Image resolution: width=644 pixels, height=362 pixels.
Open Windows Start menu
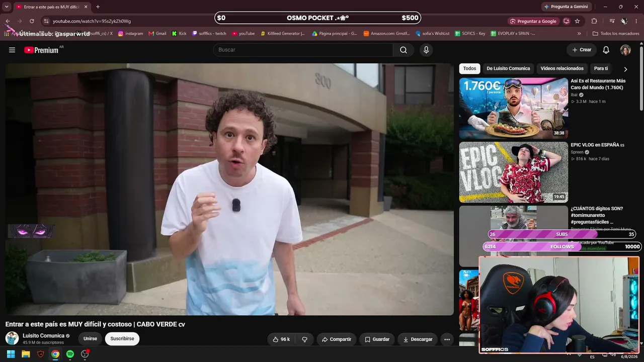(x=11, y=354)
